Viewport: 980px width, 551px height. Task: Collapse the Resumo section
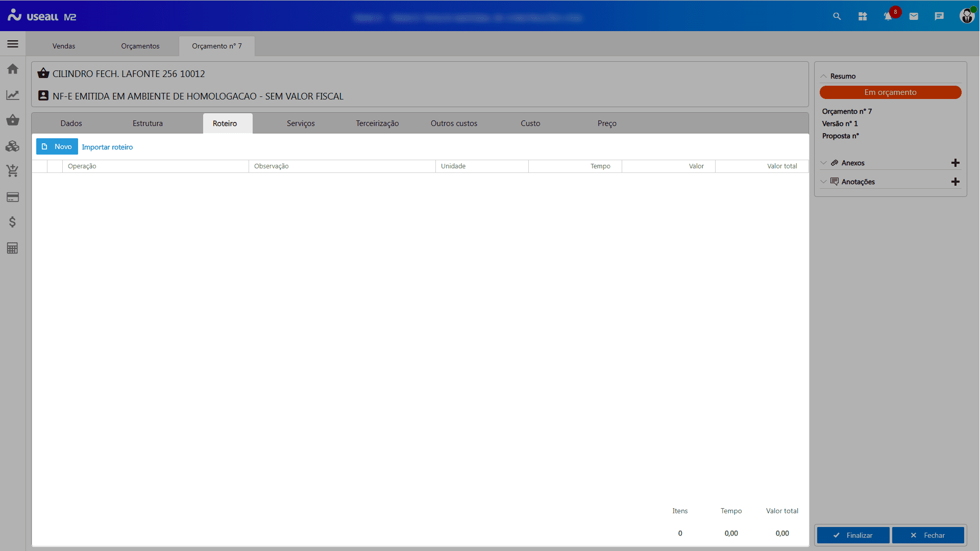[x=823, y=76]
